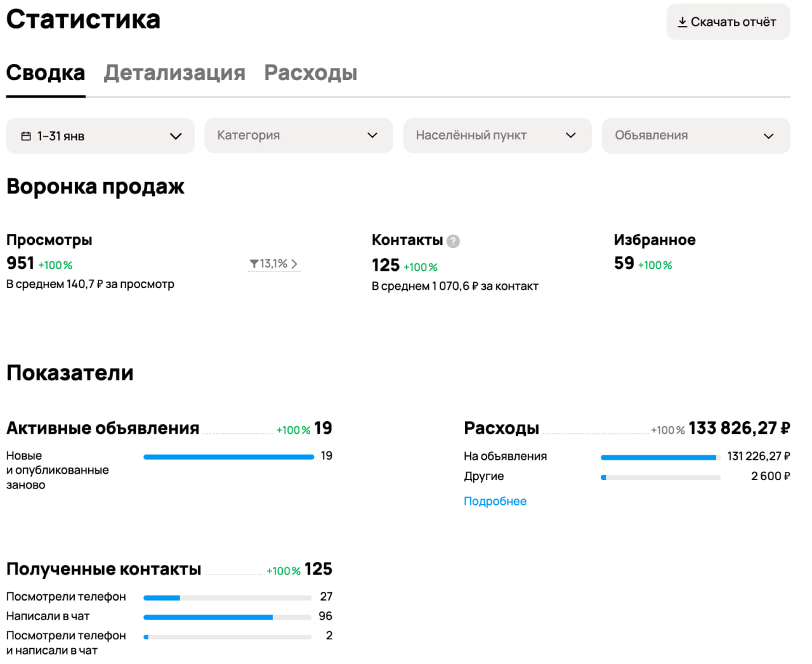
Task: Click the arrow next to 13,1% conversion
Action: (294, 264)
